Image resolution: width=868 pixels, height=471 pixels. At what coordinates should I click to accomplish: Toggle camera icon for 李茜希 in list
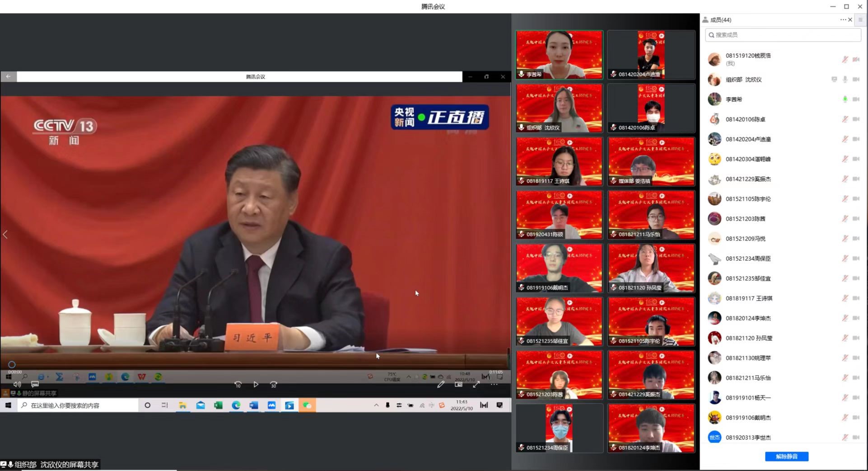(856, 99)
